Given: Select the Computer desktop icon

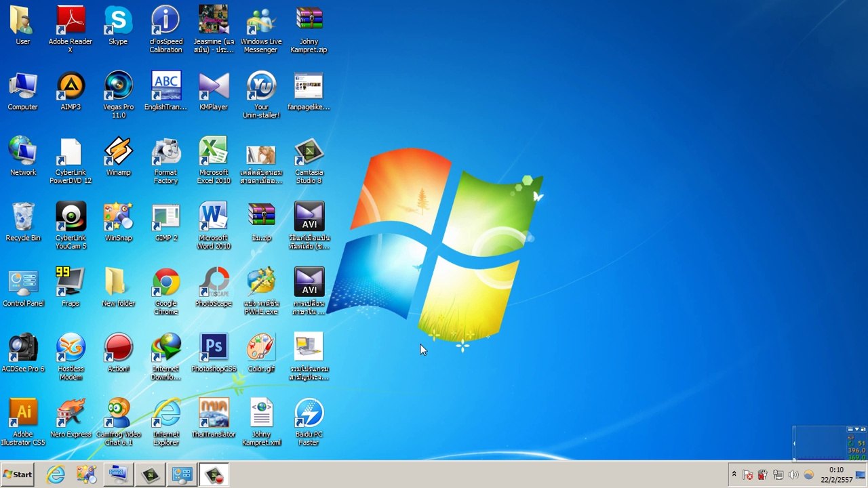Looking at the screenshot, I should pos(23,91).
